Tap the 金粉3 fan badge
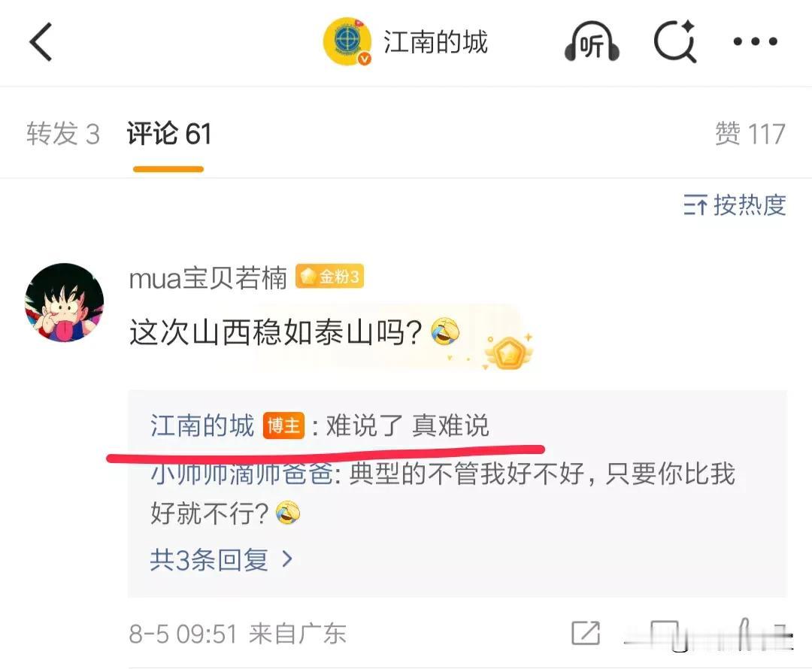Screen dimensions: 812x669 pyautogui.click(x=329, y=277)
